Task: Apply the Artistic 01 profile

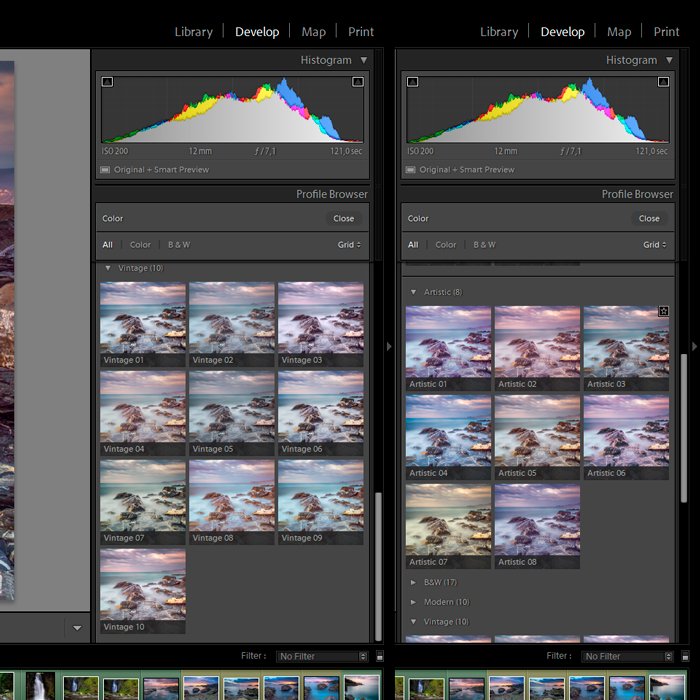Action: (448, 348)
